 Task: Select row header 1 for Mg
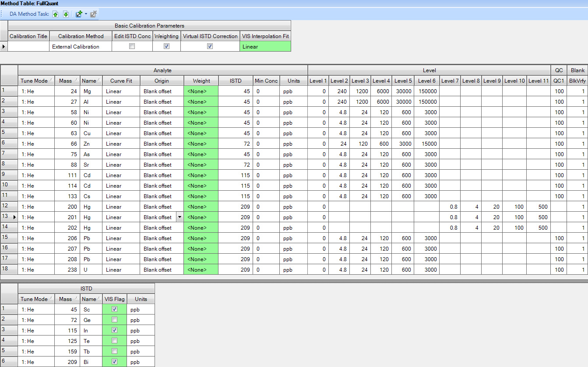click(x=9, y=91)
